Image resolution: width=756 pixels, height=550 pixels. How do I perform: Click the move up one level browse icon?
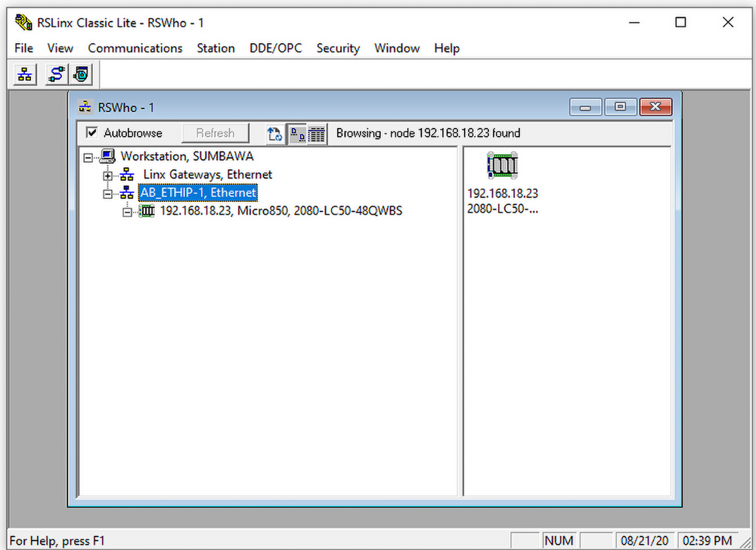click(274, 133)
